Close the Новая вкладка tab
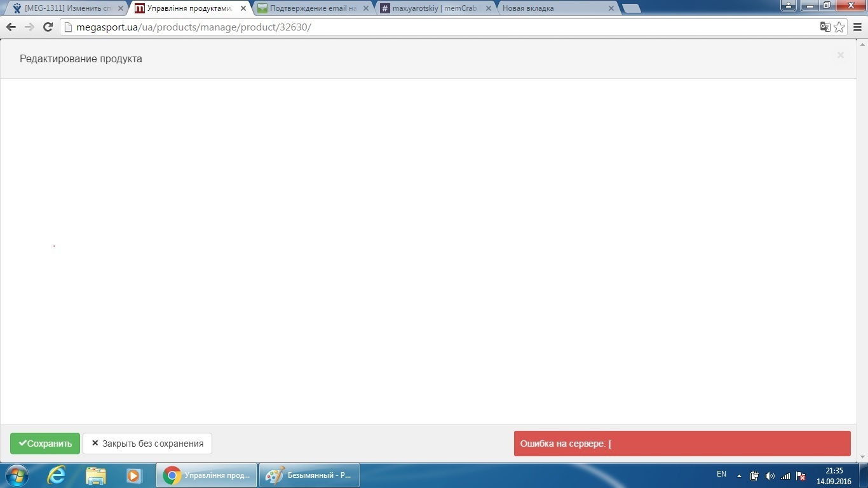The height and width of the screenshot is (488, 868). pos(611,8)
